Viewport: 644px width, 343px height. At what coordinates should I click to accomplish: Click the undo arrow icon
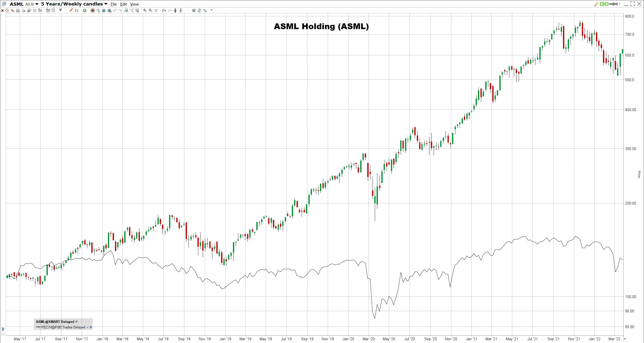click(x=115, y=10)
